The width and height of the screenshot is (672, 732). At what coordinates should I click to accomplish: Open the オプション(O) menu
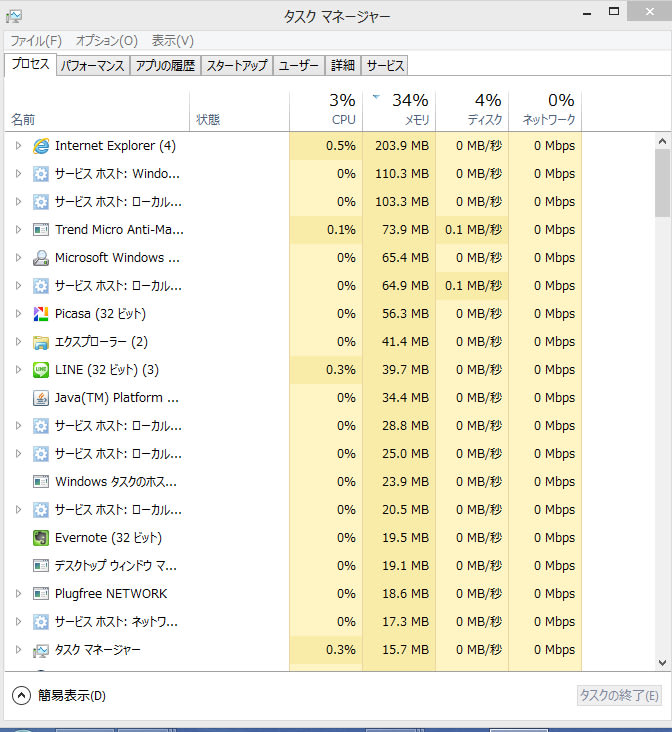pyautogui.click(x=107, y=41)
